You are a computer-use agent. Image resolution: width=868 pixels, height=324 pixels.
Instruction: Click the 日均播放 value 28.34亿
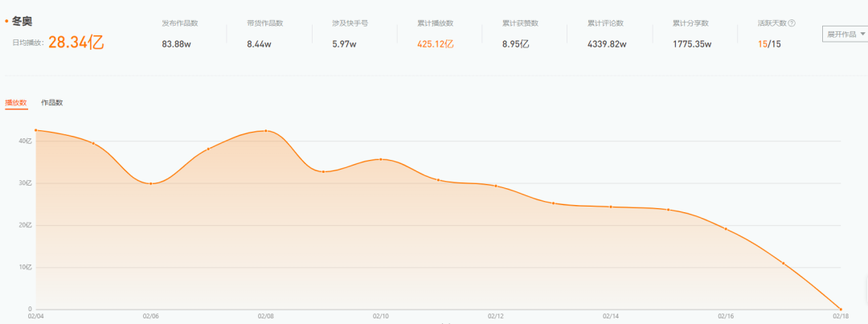tap(76, 42)
